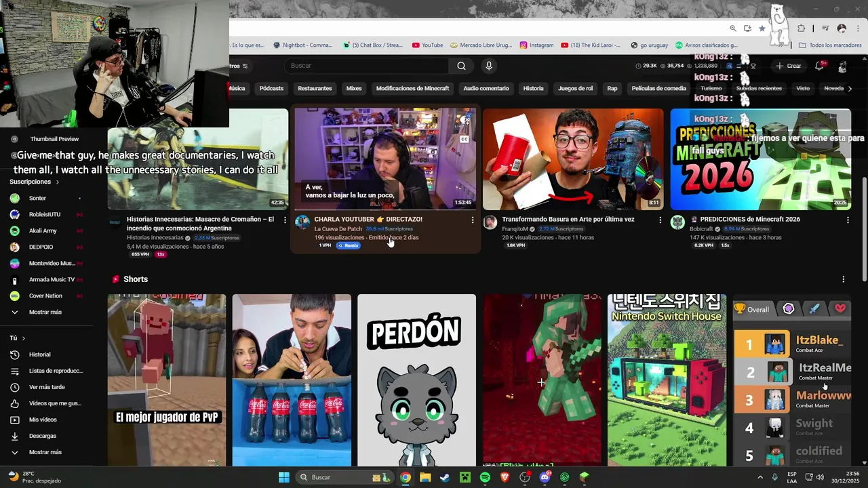868x488 pixels.
Task: Open Chrome media controls icon
Action: [825, 28]
